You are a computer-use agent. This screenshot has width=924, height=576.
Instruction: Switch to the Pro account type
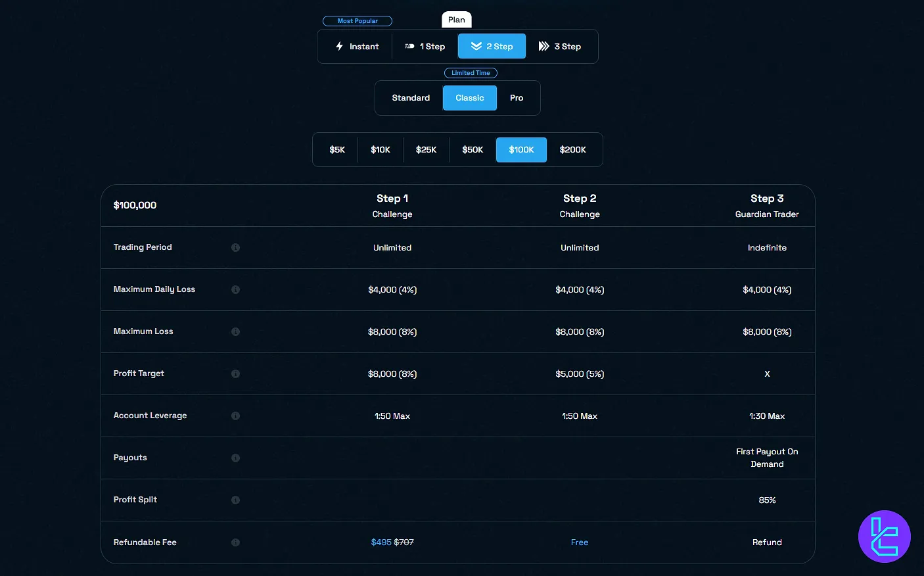coord(517,98)
